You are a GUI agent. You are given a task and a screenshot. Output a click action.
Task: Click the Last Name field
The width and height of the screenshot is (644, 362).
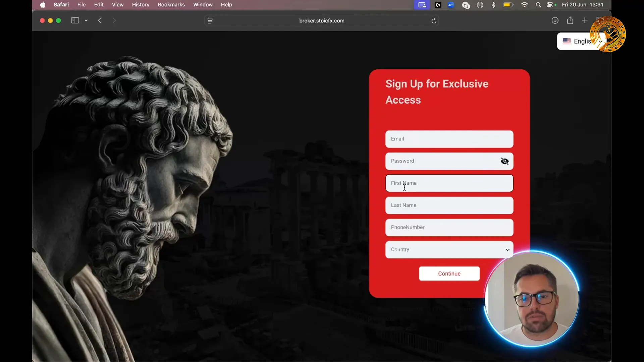click(449, 205)
